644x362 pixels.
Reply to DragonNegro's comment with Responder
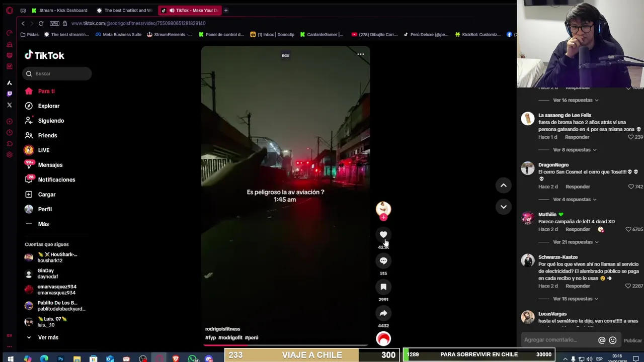point(578,187)
